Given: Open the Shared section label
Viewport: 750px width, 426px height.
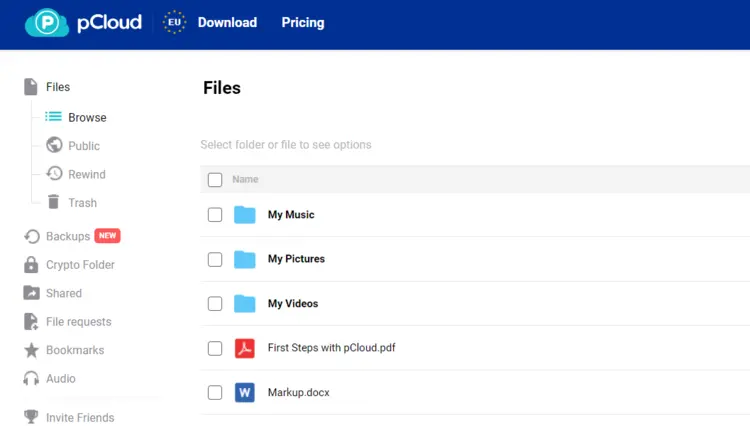Looking at the screenshot, I should pos(64,293).
